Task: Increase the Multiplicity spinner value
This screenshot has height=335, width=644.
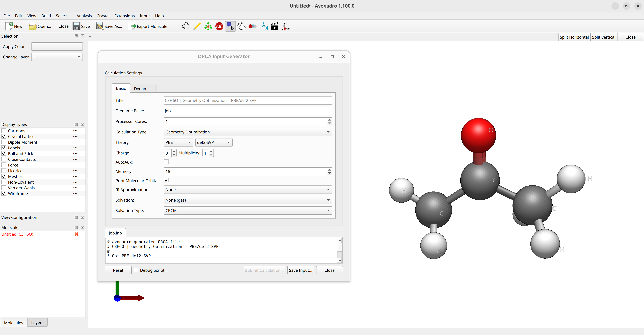Action: pos(211,151)
